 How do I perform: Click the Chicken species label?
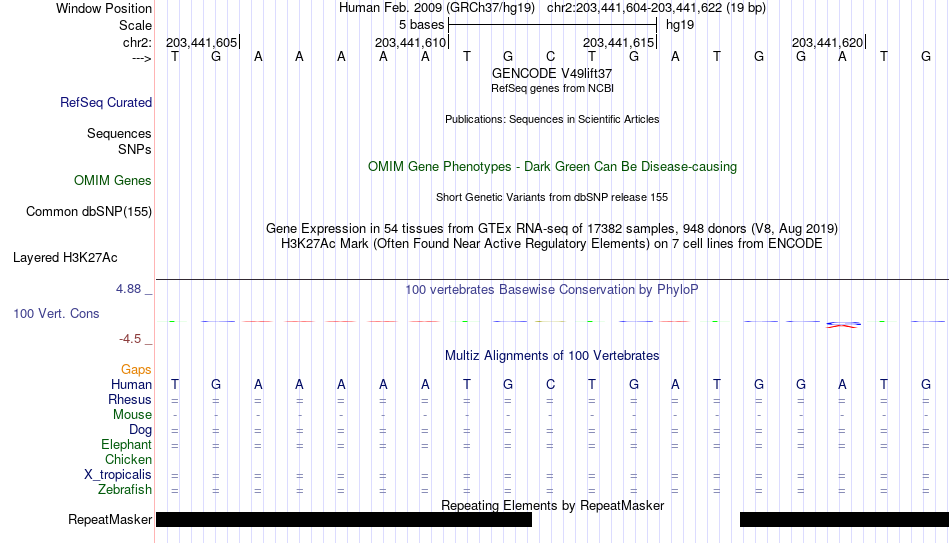tap(128, 459)
